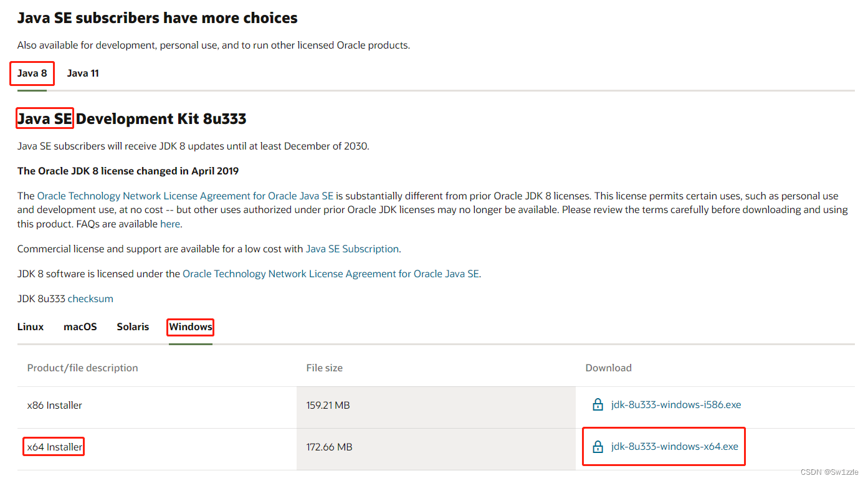This screenshot has width=868, height=481.
Task: Click the 'Product/file description' column header
Action: [83, 368]
